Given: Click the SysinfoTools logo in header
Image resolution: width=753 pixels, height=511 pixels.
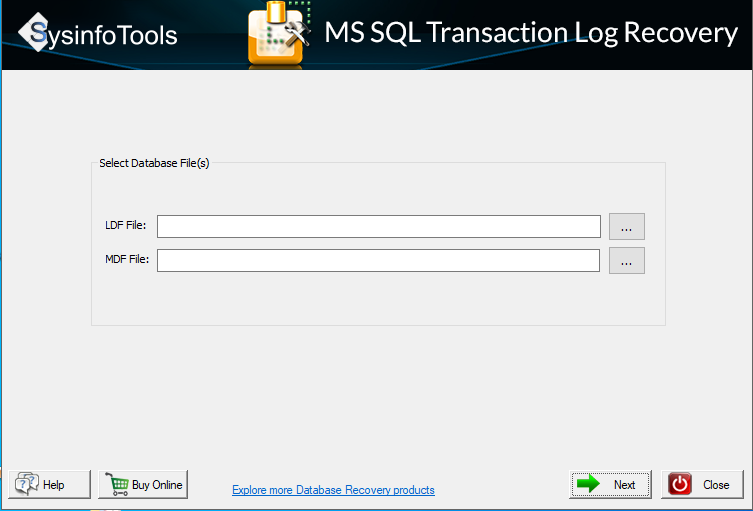Looking at the screenshot, I should [98, 35].
